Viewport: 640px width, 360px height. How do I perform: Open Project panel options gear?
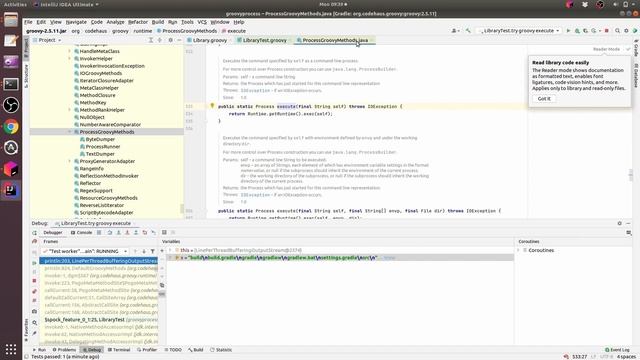click(x=170, y=40)
